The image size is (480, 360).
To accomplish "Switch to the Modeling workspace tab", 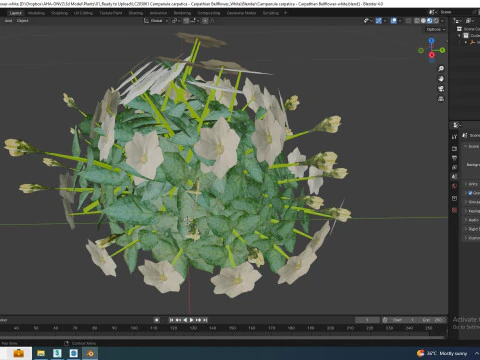I will click(x=36, y=13).
